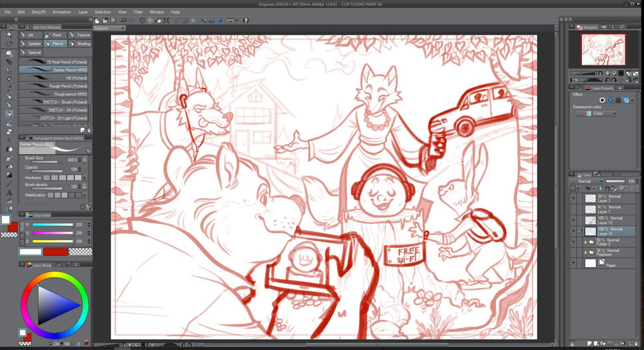This screenshot has width=644, height=350.
Task: Select the Gradient tool
Action: pyautogui.click(x=9, y=175)
